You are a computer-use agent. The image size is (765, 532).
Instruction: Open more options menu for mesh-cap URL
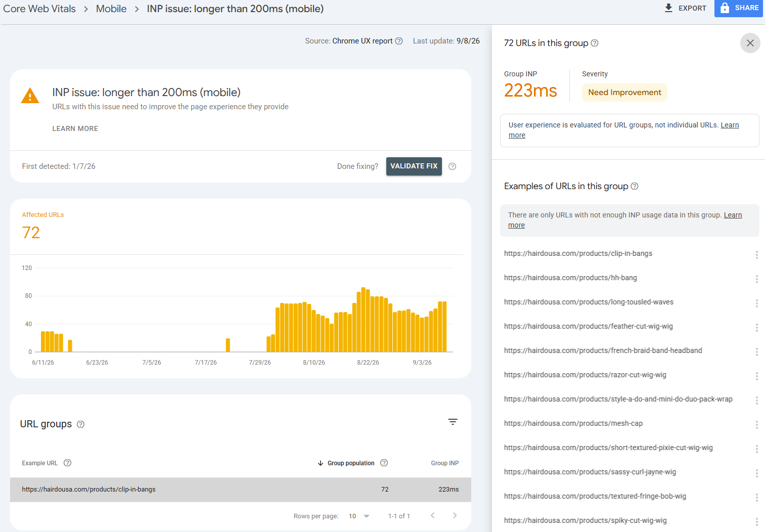pyautogui.click(x=756, y=424)
